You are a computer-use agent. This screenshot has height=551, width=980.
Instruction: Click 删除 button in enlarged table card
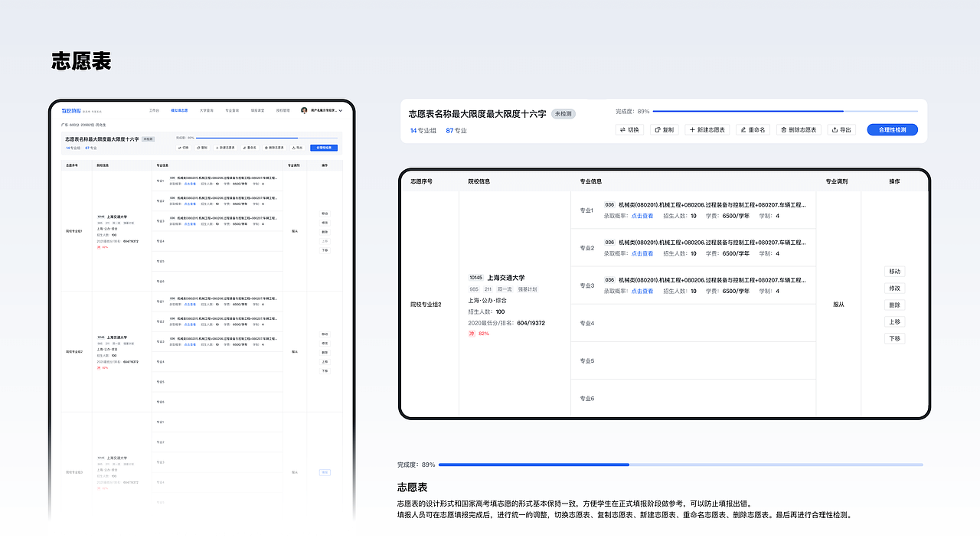point(895,305)
